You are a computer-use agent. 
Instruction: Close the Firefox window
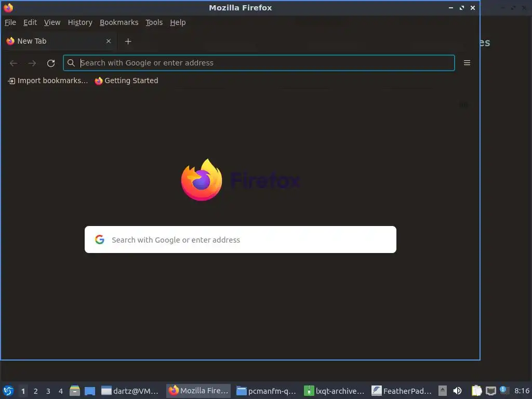(x=473, y=7)
